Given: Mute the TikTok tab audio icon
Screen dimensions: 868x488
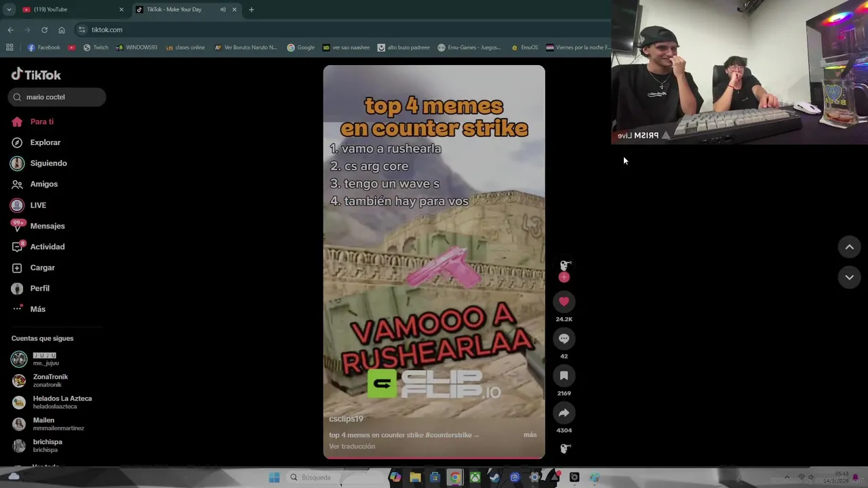Looking at the screenshot, I should [222, 9].
